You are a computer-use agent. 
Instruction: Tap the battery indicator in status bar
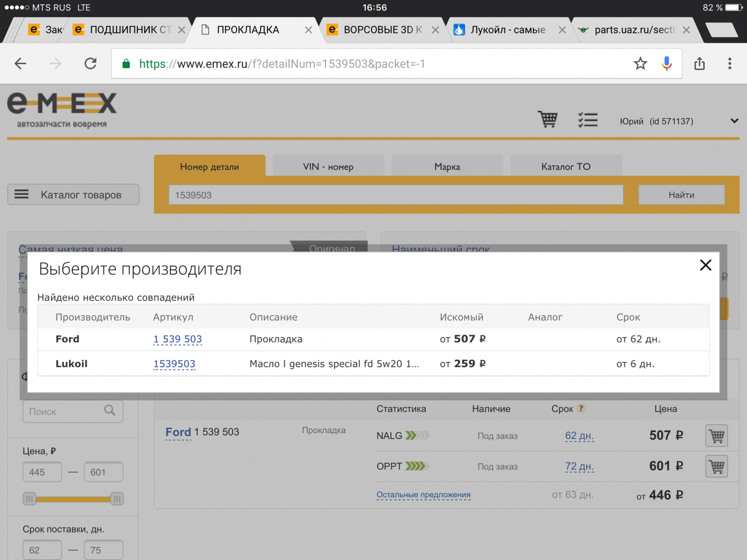pos(734,7)
